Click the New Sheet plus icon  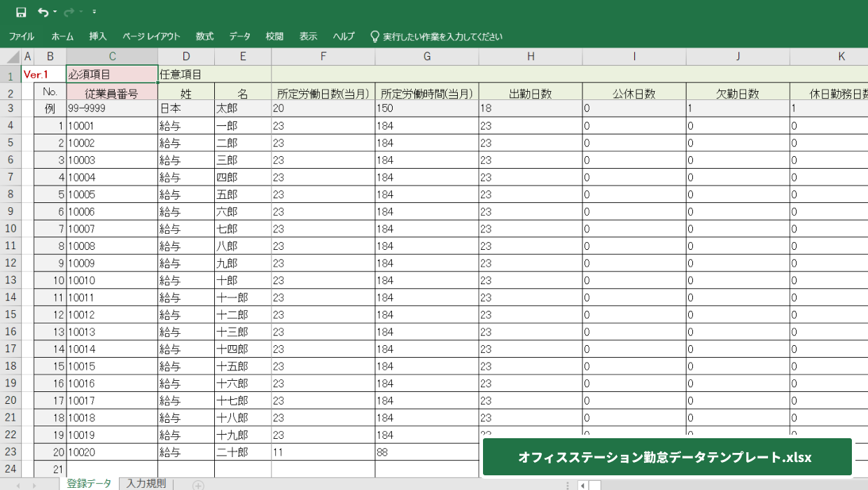[x=198, y=485]
